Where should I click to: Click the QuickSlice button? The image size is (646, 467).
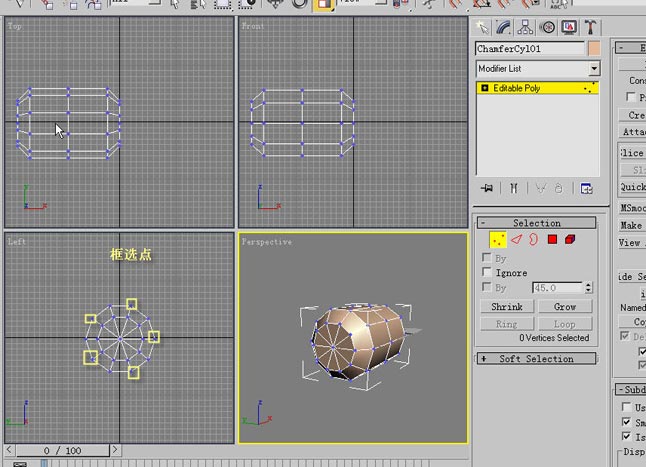tap(633, 187)
